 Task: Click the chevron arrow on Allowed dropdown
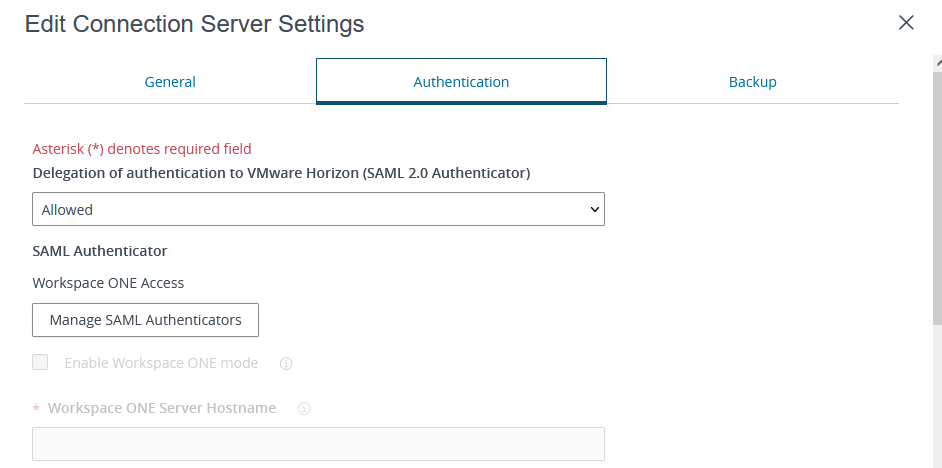click(594, 210)
